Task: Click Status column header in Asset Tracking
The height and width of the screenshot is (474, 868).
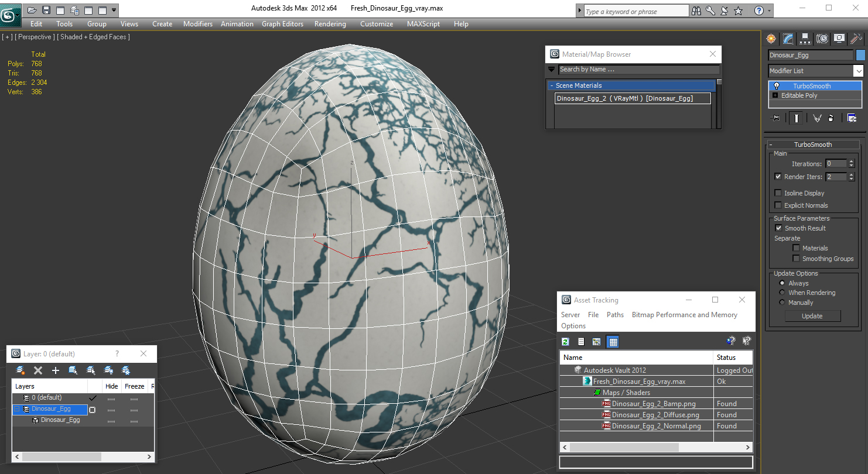Action: (733, 358)
